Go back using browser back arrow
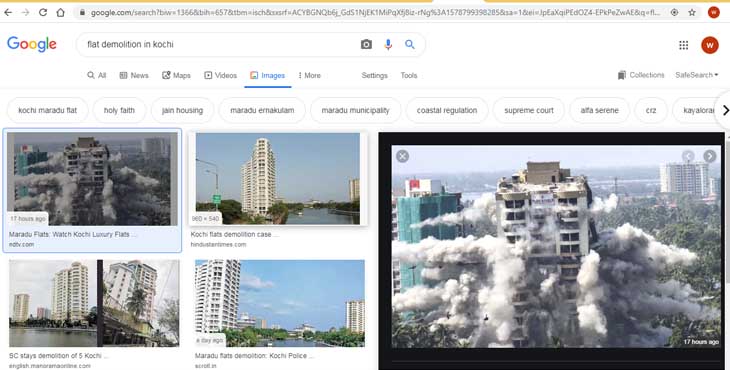730x370 pixels. point(8,13)
